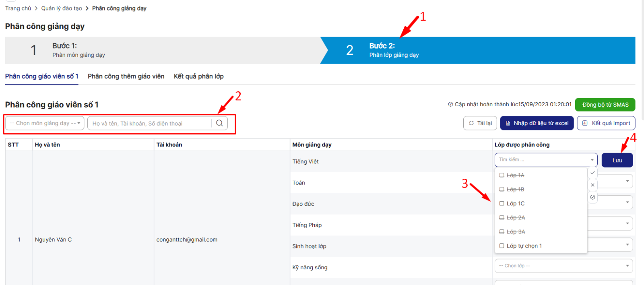Click the chart icon in Kết quả import
The width and height of the screenshot is (644, 285).
(585, 123)
